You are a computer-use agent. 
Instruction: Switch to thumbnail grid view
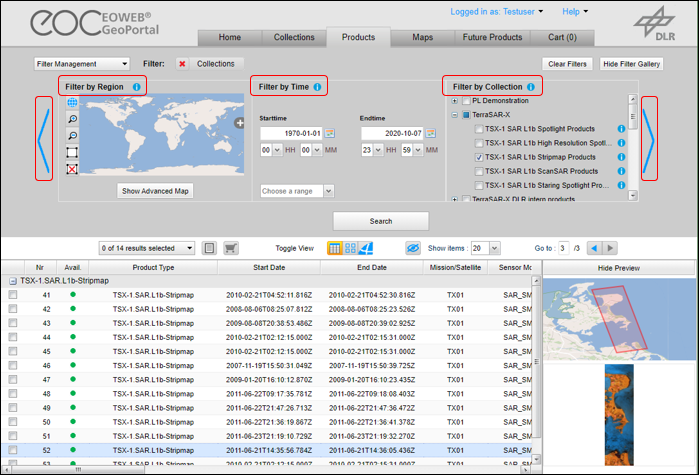[x=350, y=248]
